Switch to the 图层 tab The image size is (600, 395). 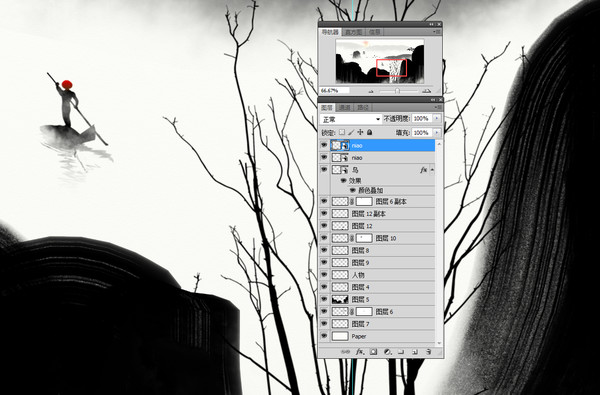pyautogui.click(x=327, y=108)
